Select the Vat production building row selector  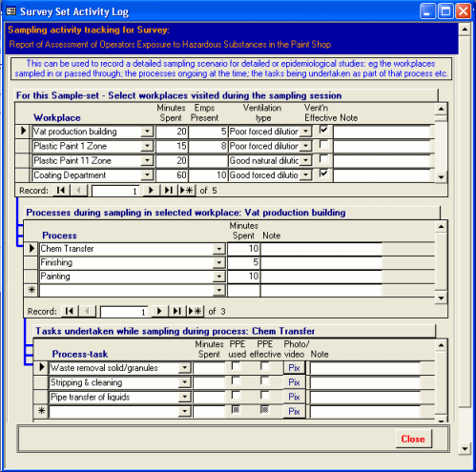[x=23, y=131]
